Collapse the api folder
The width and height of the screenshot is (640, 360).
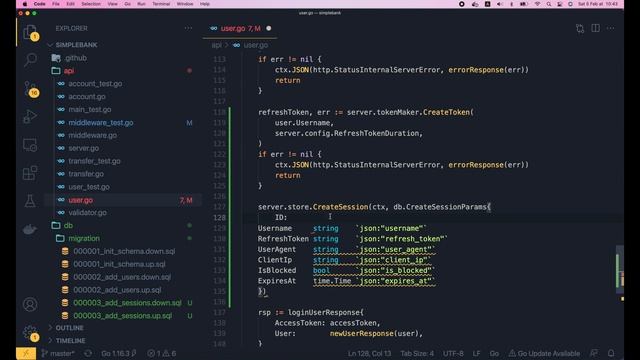[x=69, y=71]
